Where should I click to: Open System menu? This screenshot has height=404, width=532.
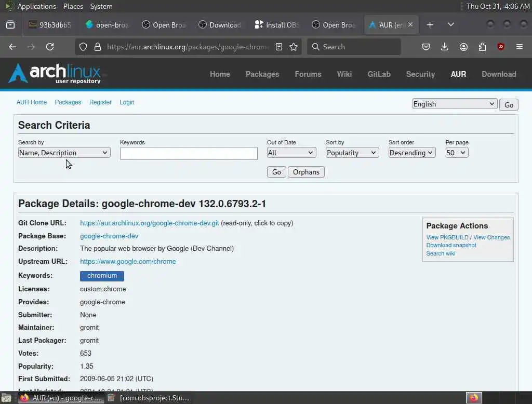(101, 6)
